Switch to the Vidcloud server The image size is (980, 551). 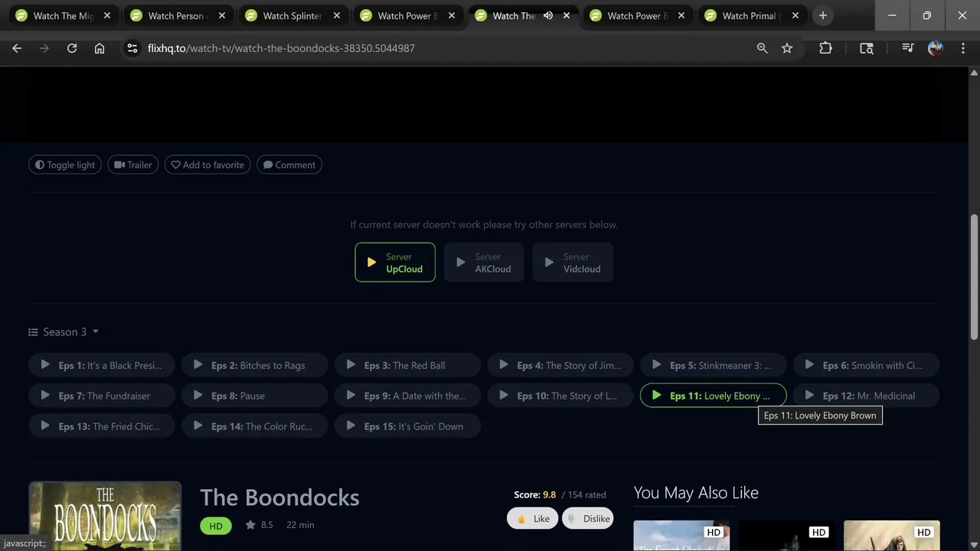click(x=573, y=262)
